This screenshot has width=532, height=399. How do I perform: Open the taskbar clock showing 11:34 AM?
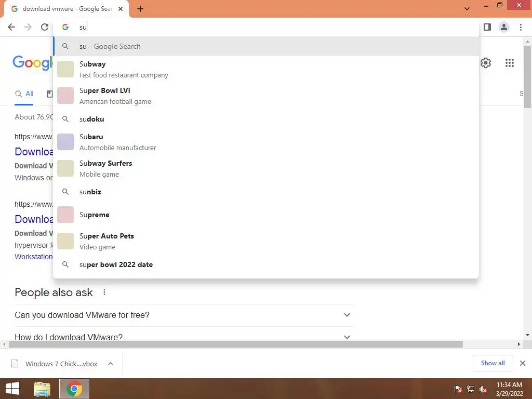(x=509, y=389)
